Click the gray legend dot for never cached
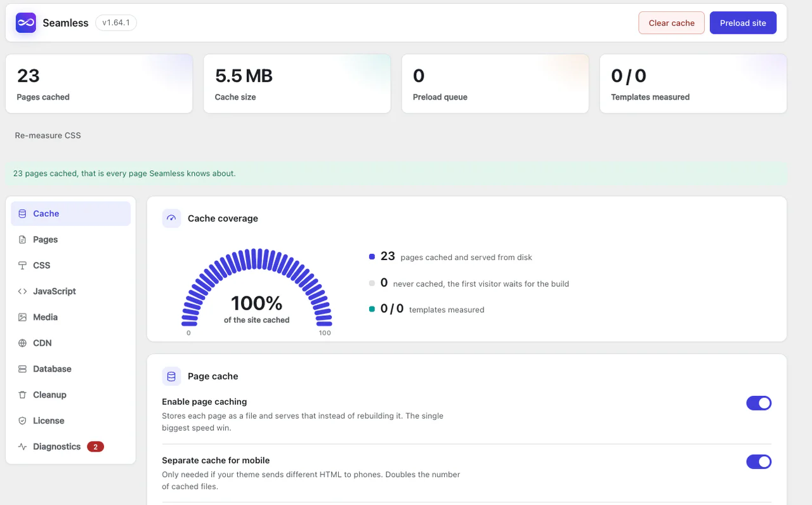The width and height of the screenshot is (812, 505). coord(372,284)
